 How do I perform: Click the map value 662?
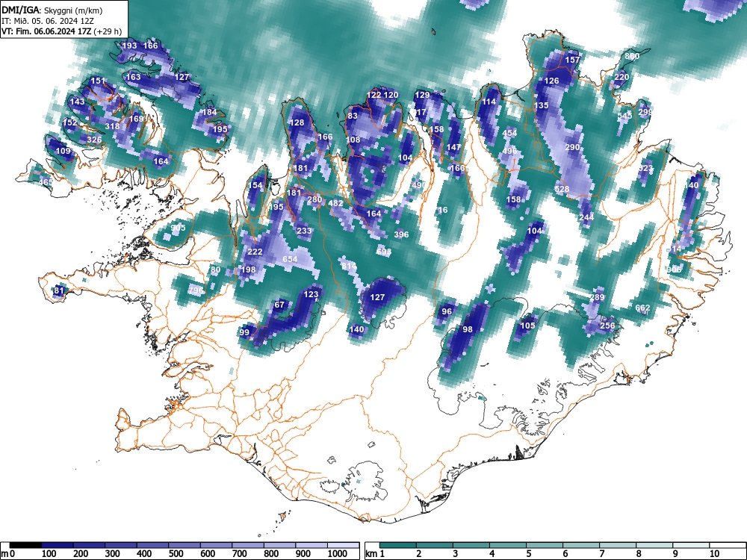642,308
